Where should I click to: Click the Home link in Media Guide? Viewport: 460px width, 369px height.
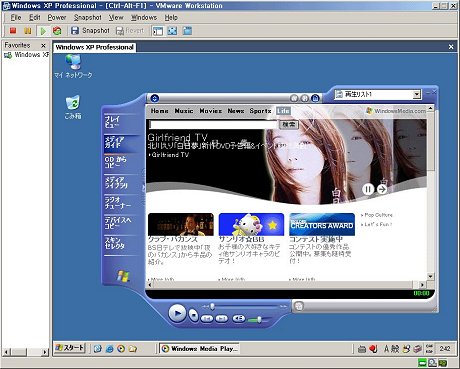coord(160,111)
